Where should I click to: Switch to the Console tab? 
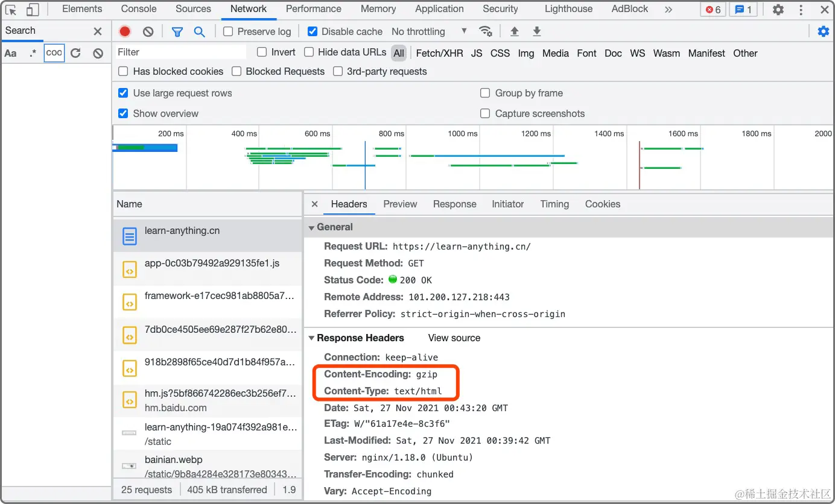[x=138, y=9]
